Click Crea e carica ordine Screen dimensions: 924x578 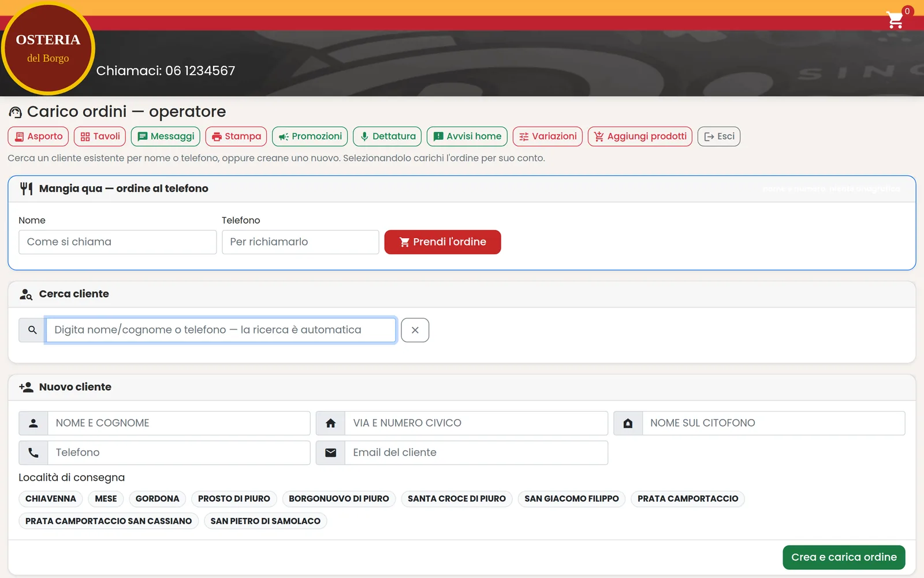(x=844, y=557)
